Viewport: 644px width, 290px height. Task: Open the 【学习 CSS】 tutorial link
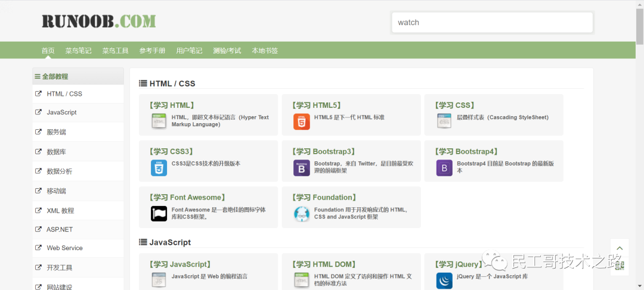pos(455,105)
